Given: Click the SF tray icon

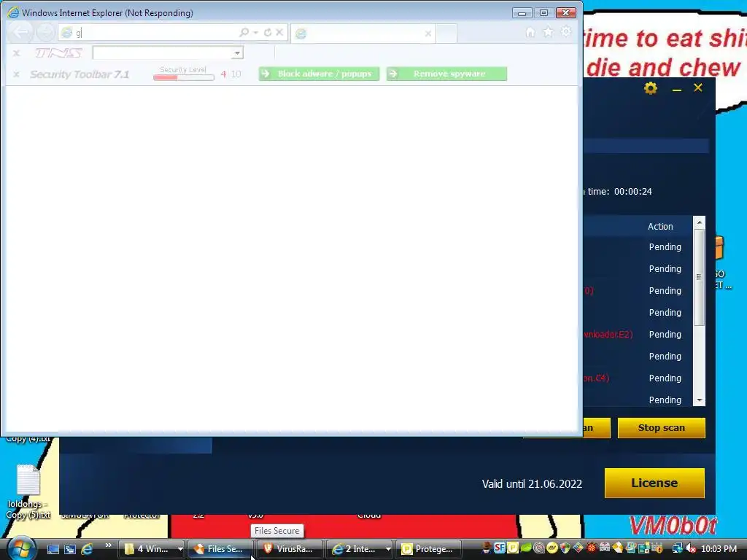Looking at the screenshot, I should (x=499, y=548).
